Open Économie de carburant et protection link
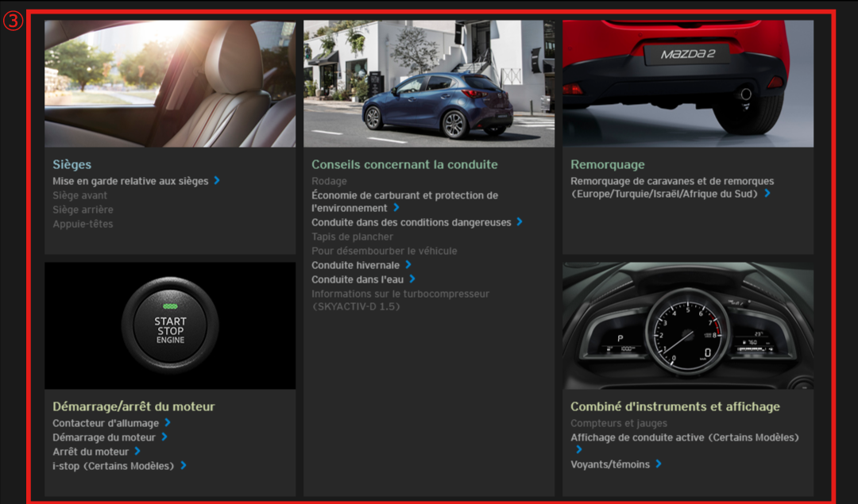 tap(404, 195)
